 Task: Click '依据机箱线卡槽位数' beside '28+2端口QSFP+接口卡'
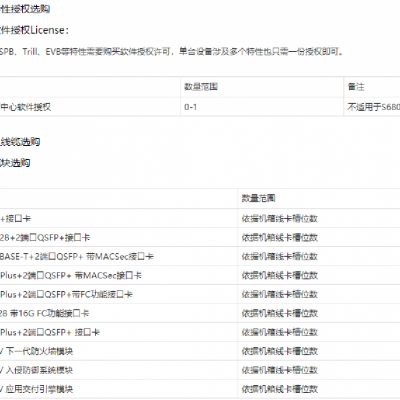point(280,238)
